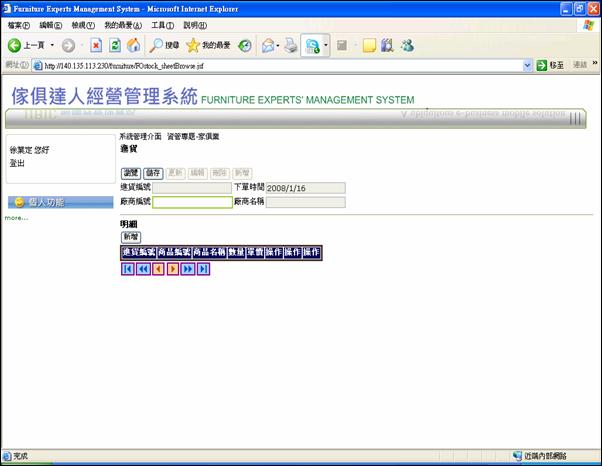Click the browser Refresh icon
Screen dimensions: 602x466
click(115, 46)
